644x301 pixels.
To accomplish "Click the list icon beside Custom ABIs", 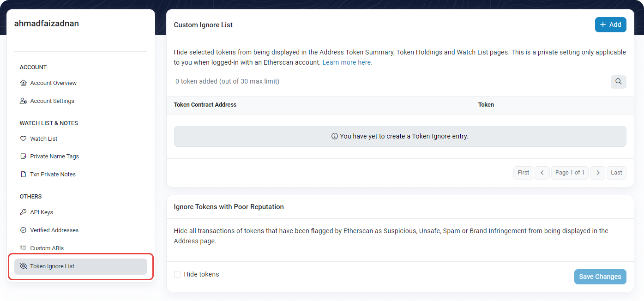I will (24, 248).
